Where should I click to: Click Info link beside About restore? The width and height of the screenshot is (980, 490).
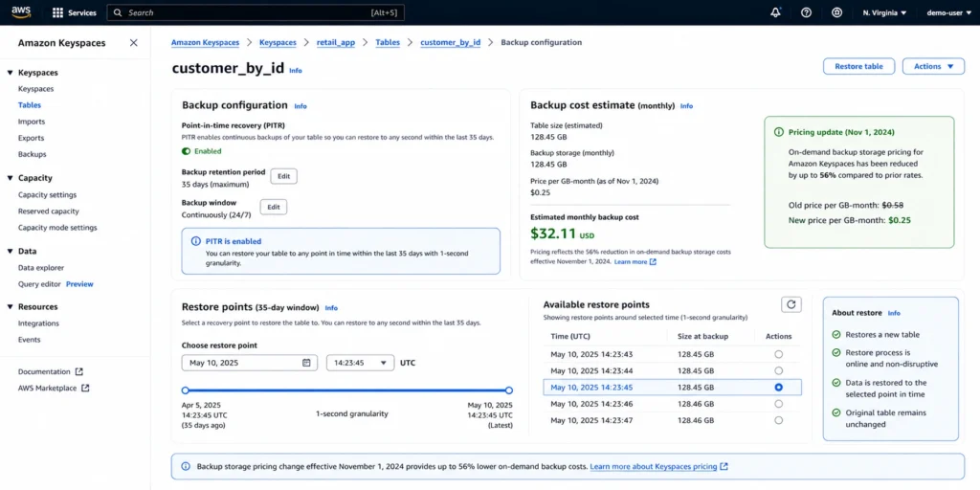895,313
